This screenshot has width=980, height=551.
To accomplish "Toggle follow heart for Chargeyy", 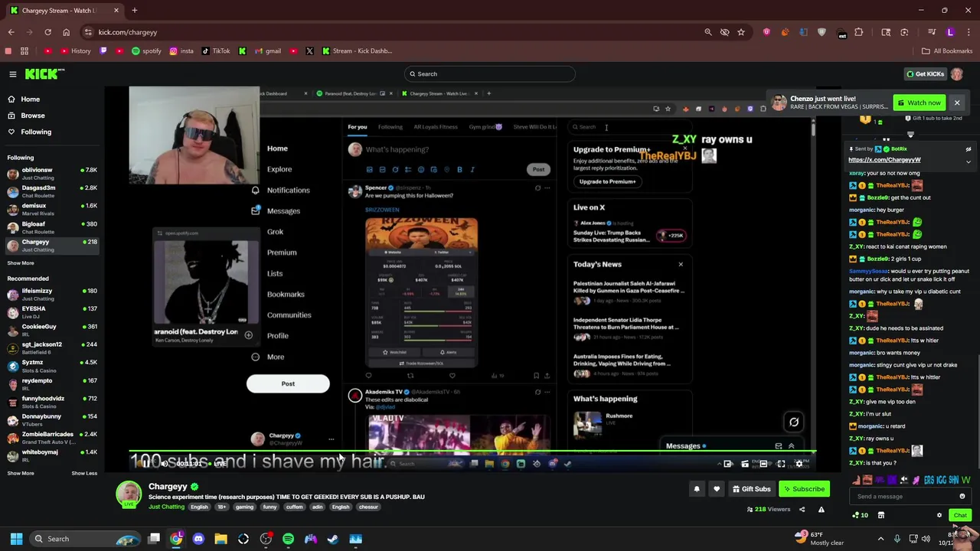I will coord(717,489).
